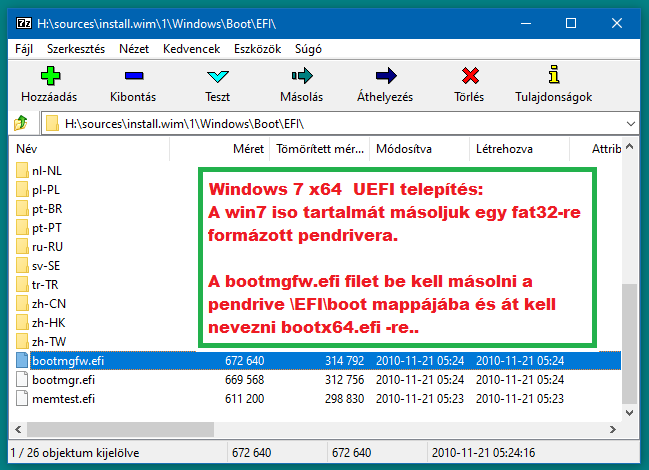Click the tr-TR folder icon

(22, 285)
